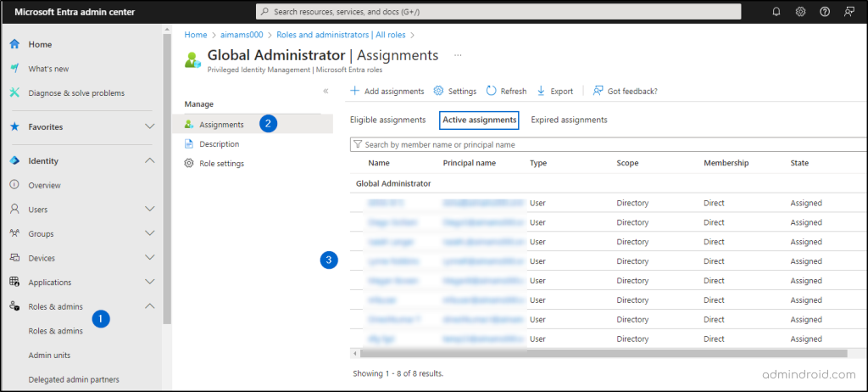Click Diagnose & solve problems wrench icon
The width and height of the screenshot is (868, 392).
15,93
